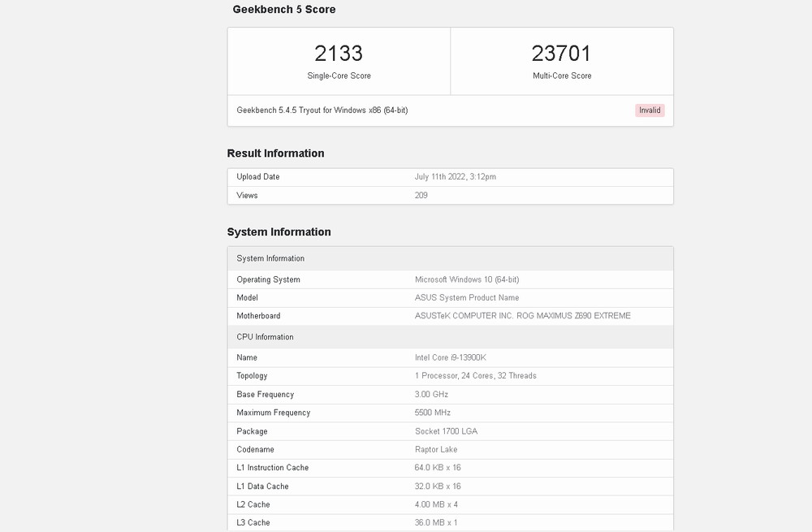
Task: Click the Invalid badge
Action: [x=650, y=110]
